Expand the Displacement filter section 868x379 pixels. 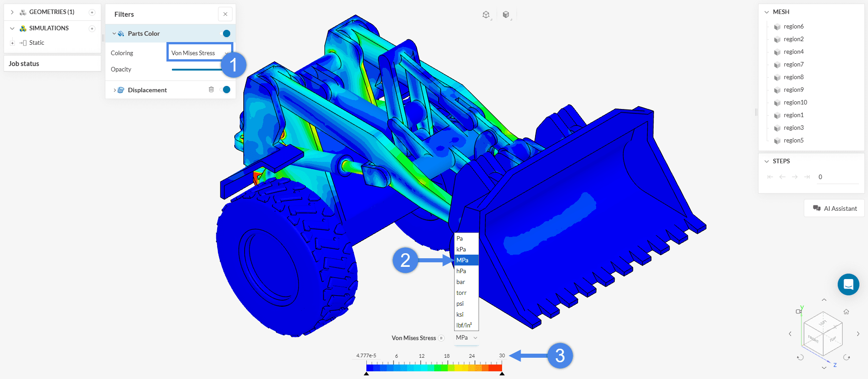click(x=114, y=90)
